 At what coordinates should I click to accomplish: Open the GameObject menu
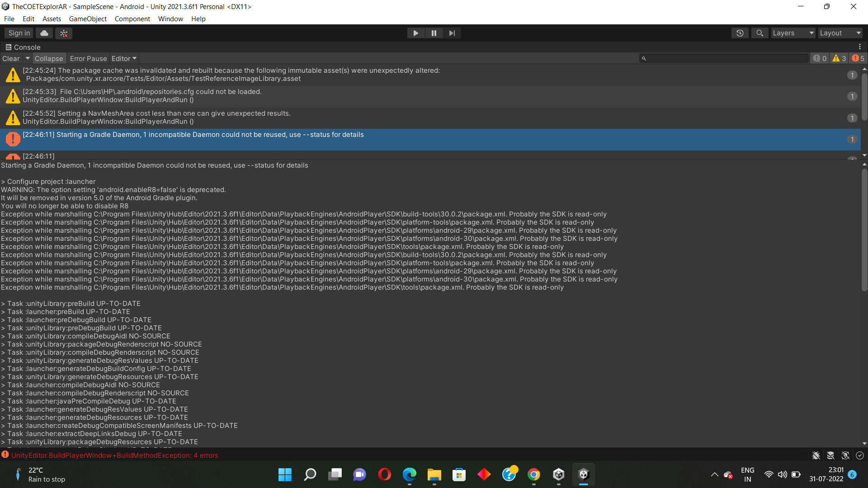pos(88,19)
